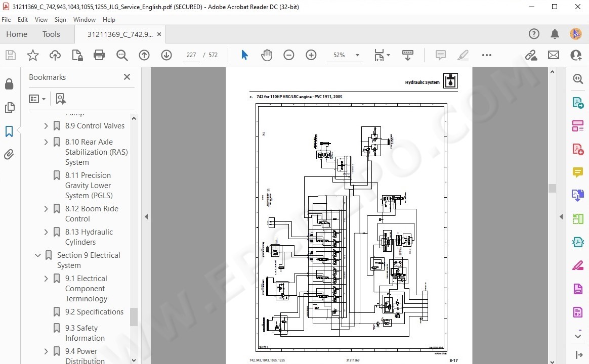Open 9.2 Specifications bookmark
This screenshot has width=589, height=364.
point(94,312)
